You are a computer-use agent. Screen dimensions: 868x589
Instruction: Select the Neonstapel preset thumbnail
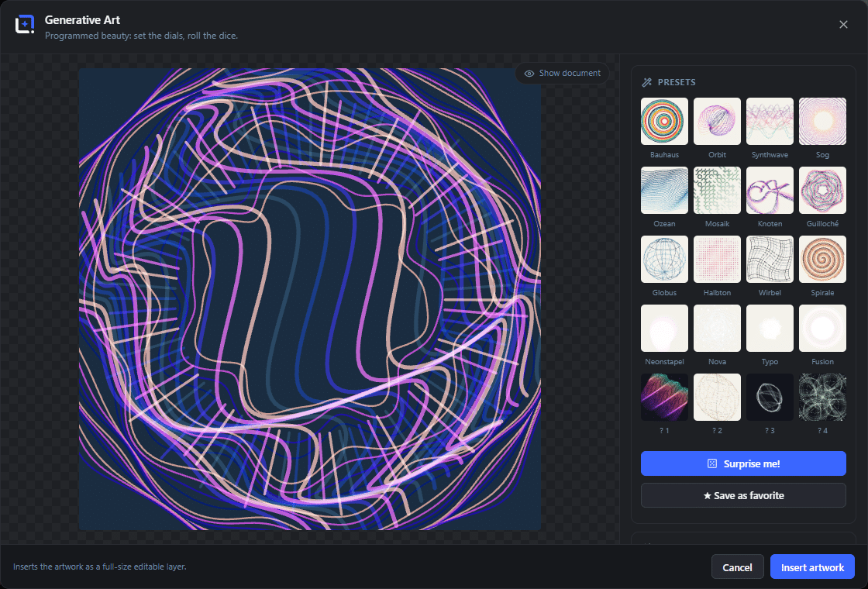click(664, 328)
